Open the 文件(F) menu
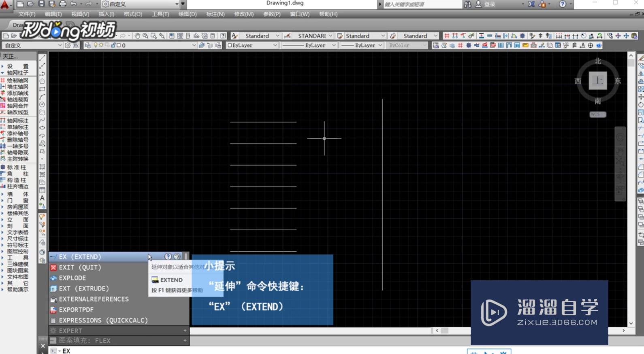 pyautogui.click(x=27, y=14)
